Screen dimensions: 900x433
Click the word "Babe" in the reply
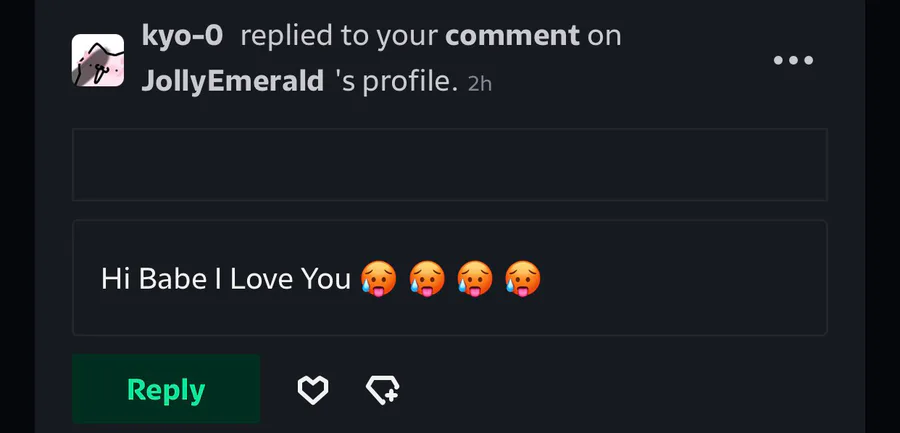(x=172, y=279)
